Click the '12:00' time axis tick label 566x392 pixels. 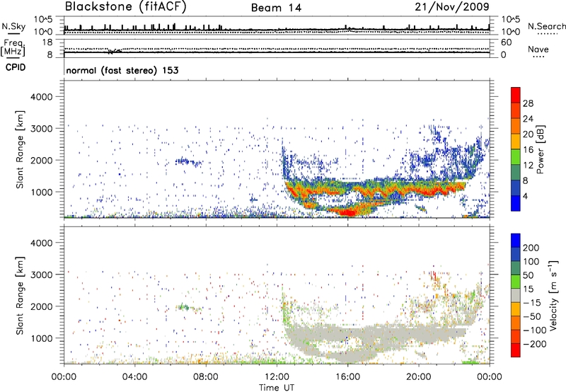pyautogui.click(x=277, y=377)
